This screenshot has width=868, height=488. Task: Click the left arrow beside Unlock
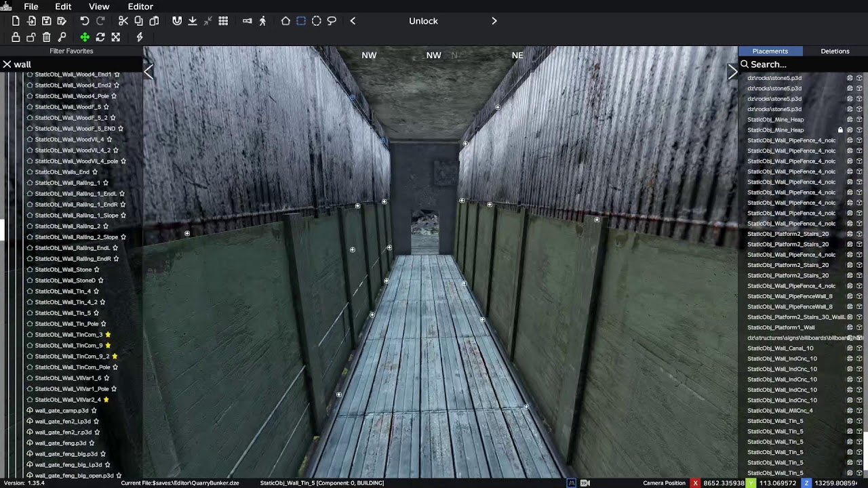(353, 21)
